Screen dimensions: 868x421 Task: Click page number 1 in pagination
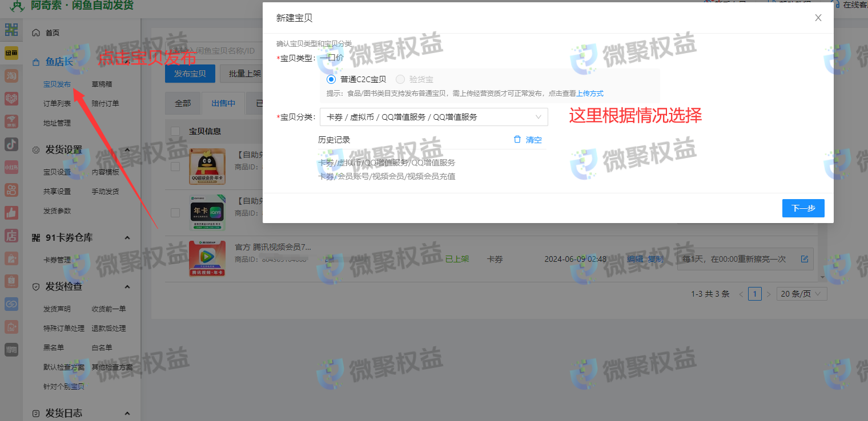(755, 294)
